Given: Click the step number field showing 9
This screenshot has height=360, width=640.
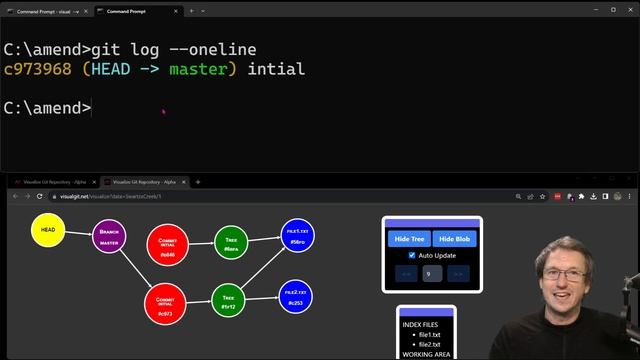Looking at the screenshot, I should 432,274.
